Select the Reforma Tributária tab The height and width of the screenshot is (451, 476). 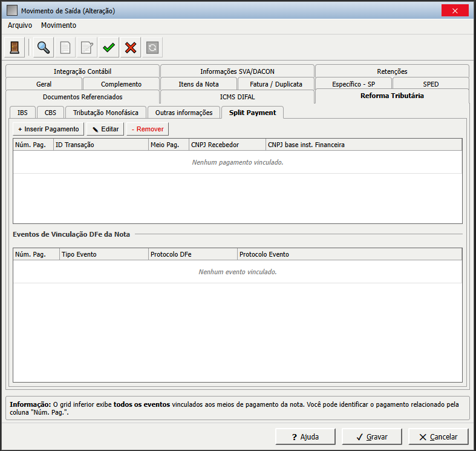(x=392, y=96)
